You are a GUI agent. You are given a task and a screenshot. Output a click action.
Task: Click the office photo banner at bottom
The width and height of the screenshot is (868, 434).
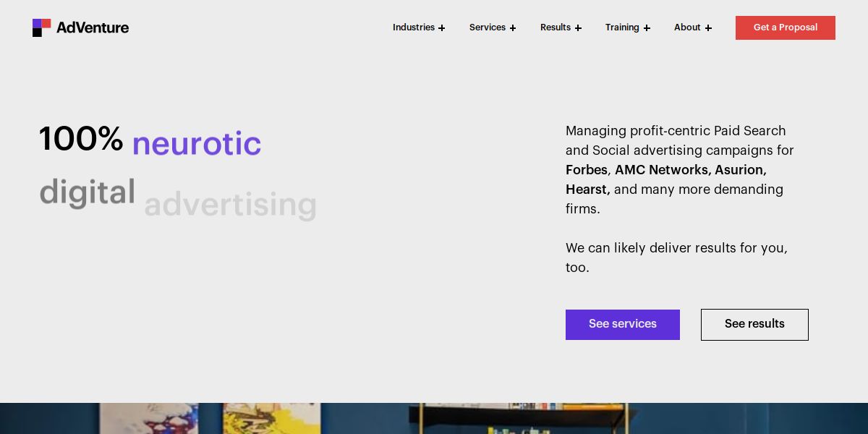(434, 418)
